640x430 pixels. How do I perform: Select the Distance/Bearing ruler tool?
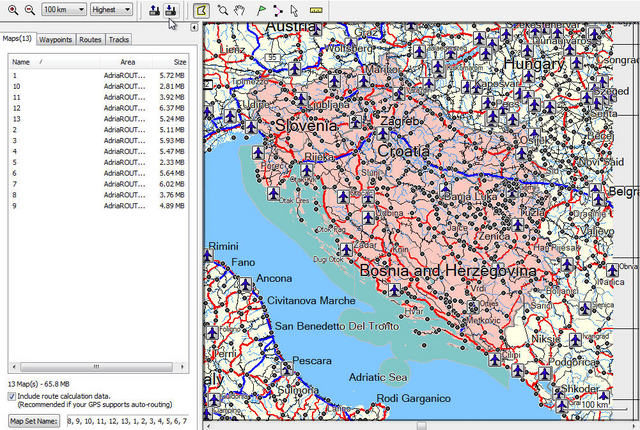click(316, 10)
